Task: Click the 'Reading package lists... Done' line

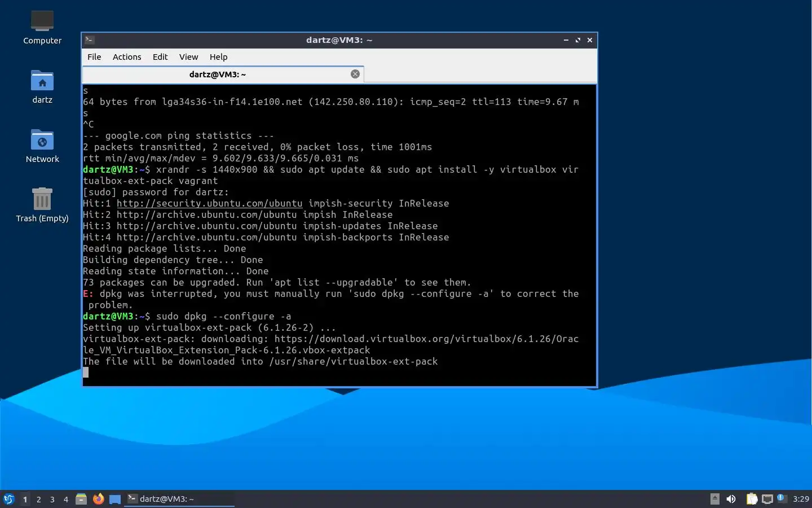Action: [164, 248]
